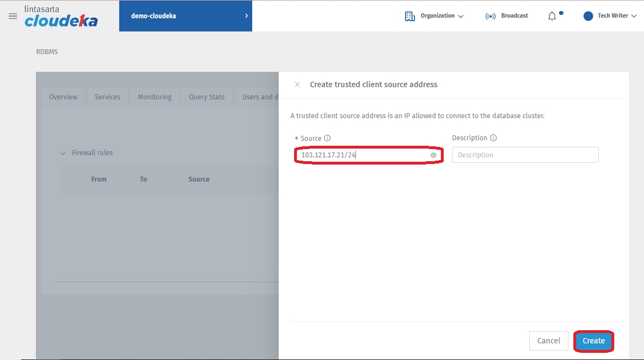Open the hamburger navigation menu
Screen dimensions: 644x360
coord(13,16)
